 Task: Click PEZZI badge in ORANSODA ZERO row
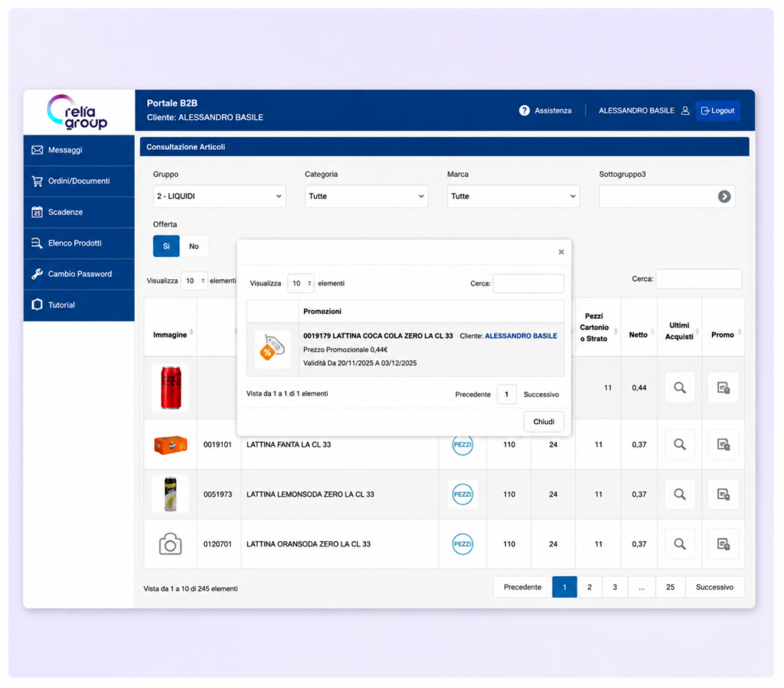[462, 543]
